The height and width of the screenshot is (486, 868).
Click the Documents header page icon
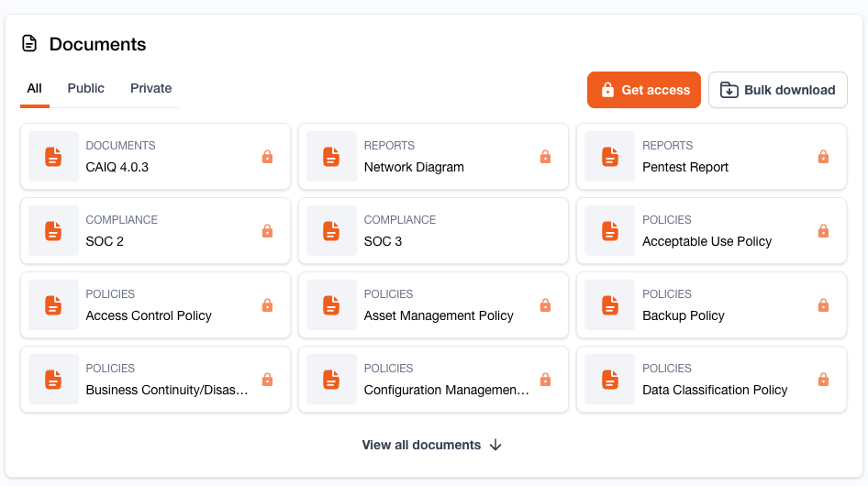30,44
